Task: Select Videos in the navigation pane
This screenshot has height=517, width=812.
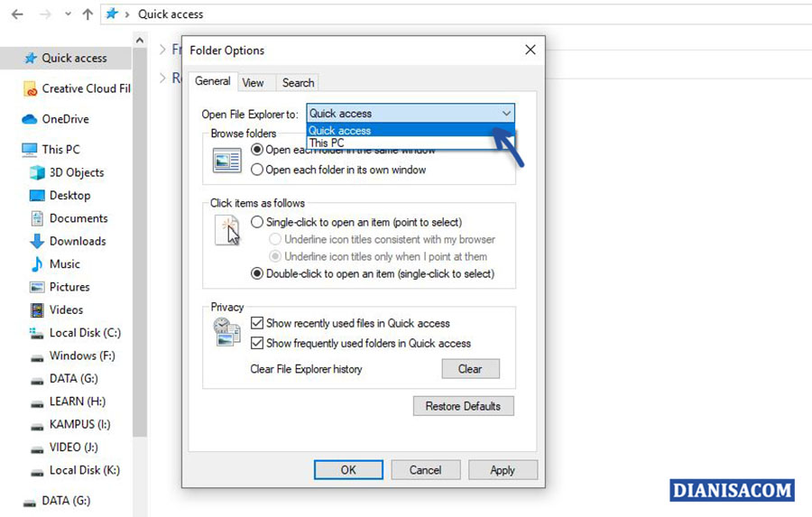Action: [66, 309]
